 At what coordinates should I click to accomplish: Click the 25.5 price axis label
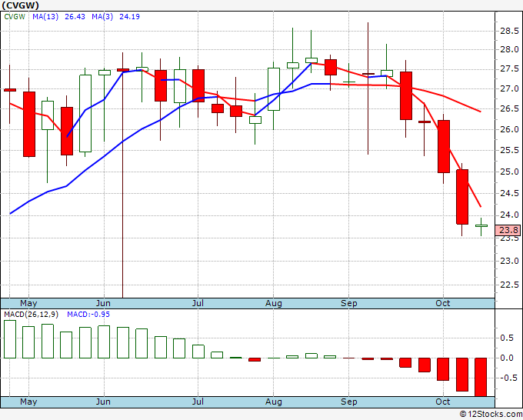[509, 151]
